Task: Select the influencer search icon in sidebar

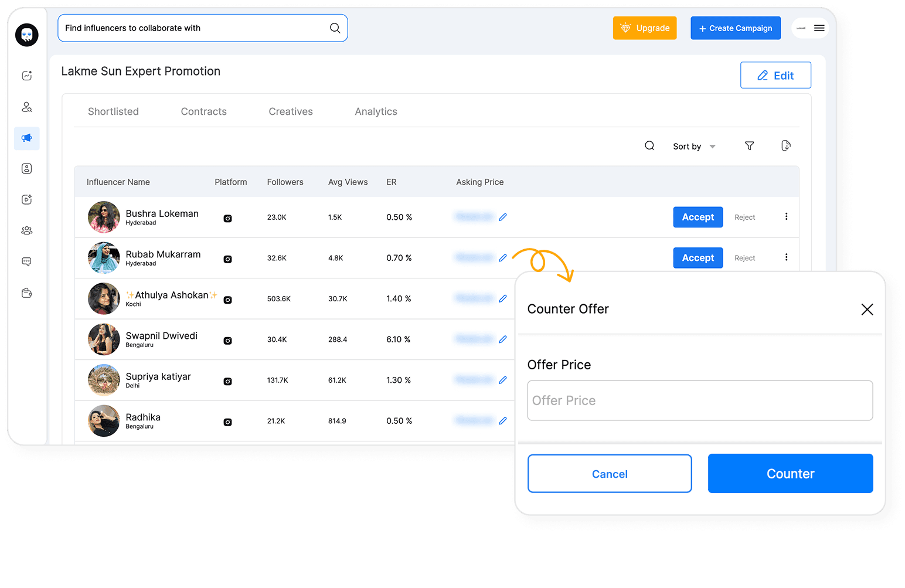Action: [x=26, y=107]
